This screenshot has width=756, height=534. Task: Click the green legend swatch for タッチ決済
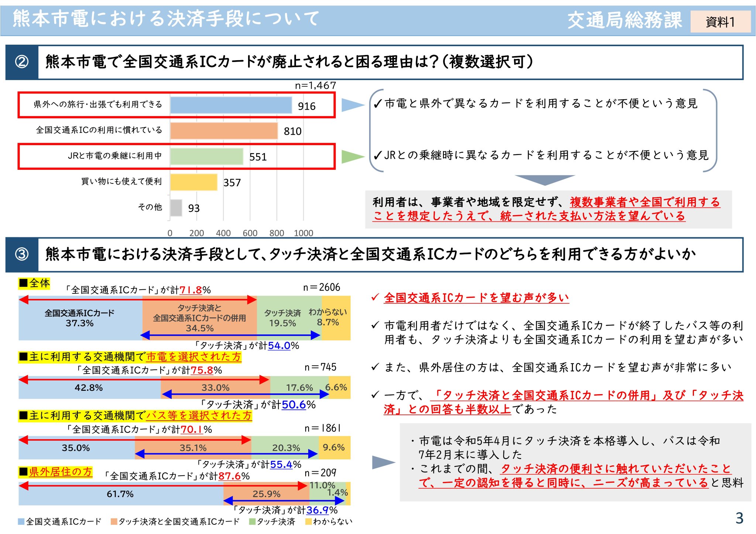252,521
